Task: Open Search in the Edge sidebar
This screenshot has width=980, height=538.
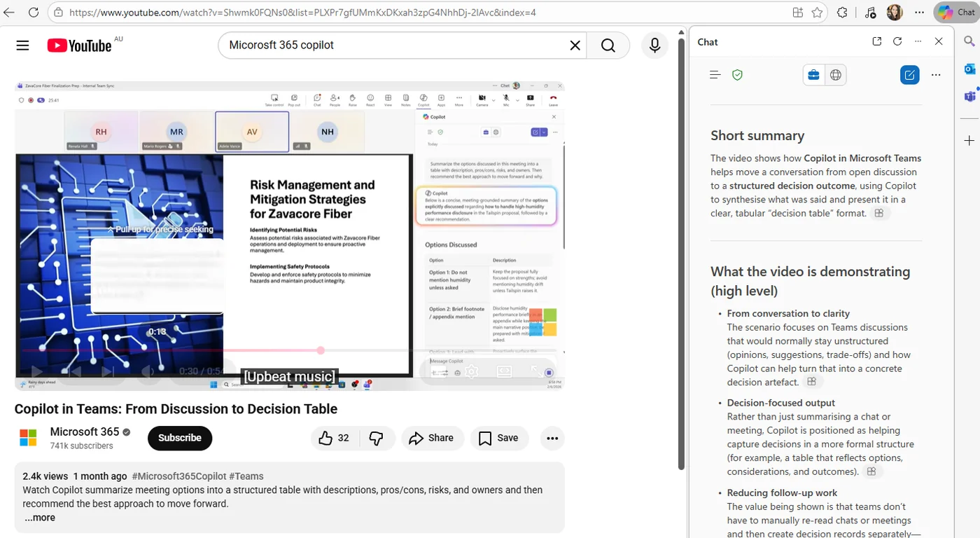Action: tap(969, 41)
